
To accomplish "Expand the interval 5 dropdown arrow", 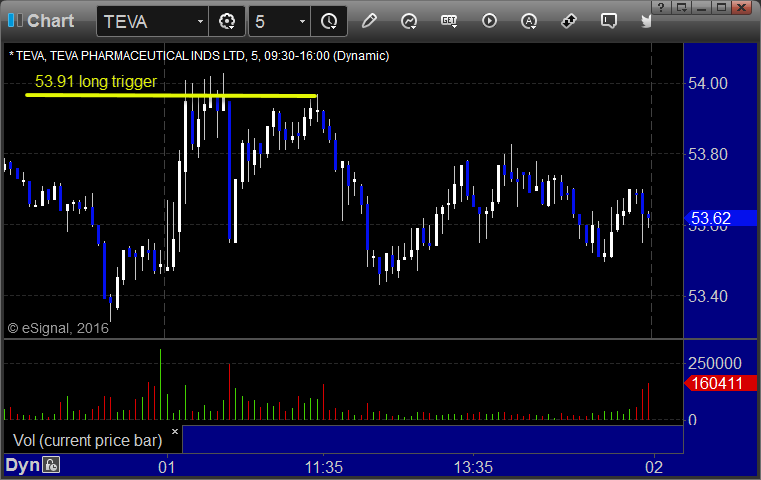I will click(302, 22).
